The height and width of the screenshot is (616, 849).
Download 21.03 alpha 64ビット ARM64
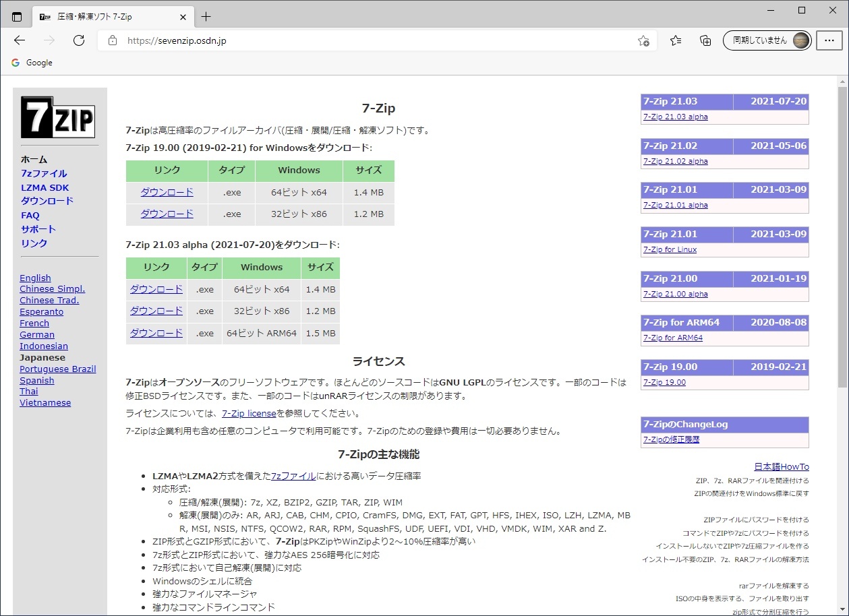pos(156,333)
